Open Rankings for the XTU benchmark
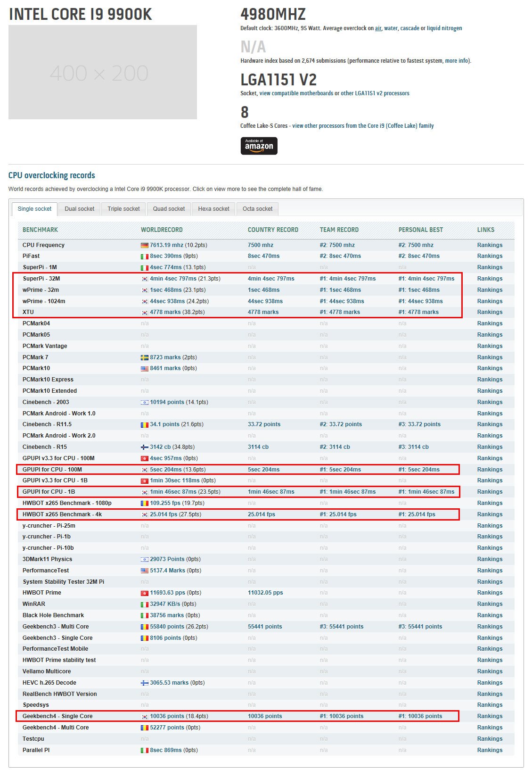 pos(490,312)
